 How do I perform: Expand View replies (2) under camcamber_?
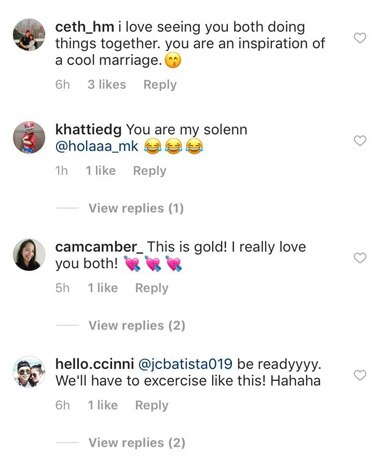coord(137,325)
